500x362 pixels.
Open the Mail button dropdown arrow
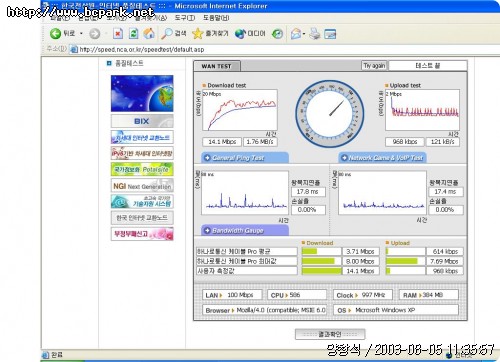[304, 34]
